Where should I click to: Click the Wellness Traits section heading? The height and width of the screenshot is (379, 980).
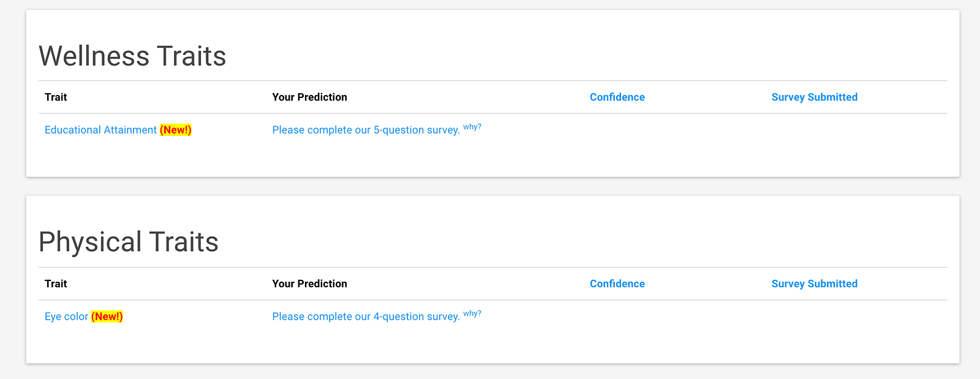pyautogui.click(x=132, y=56)
